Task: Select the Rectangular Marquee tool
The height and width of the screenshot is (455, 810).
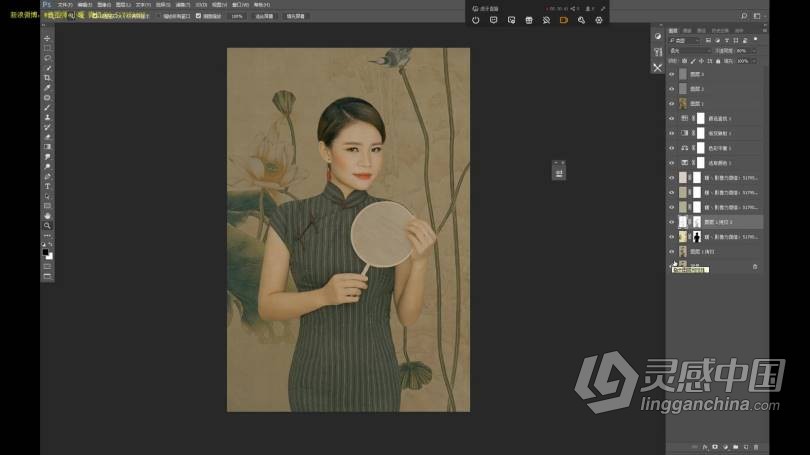Action: (47, 49)
